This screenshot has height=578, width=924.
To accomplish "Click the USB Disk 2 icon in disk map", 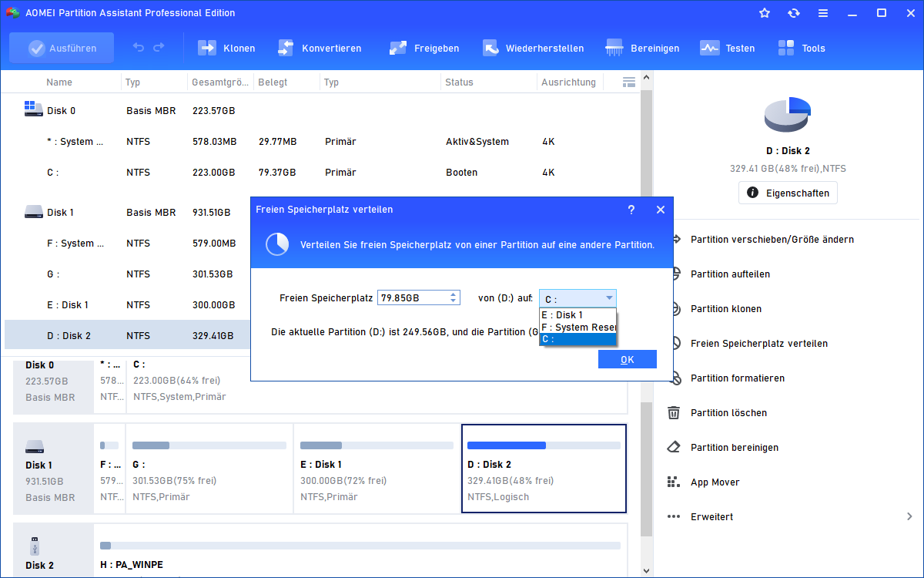I will (x=35, y=546).
